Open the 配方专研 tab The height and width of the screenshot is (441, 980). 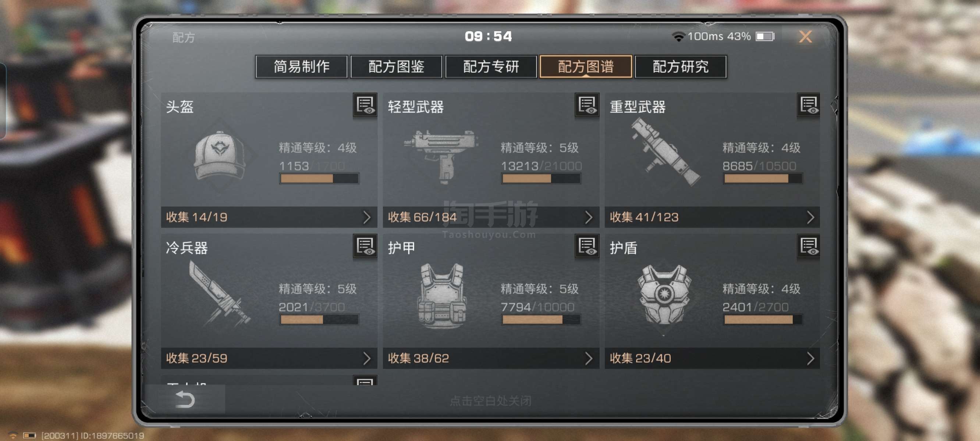tap(491, 67)
